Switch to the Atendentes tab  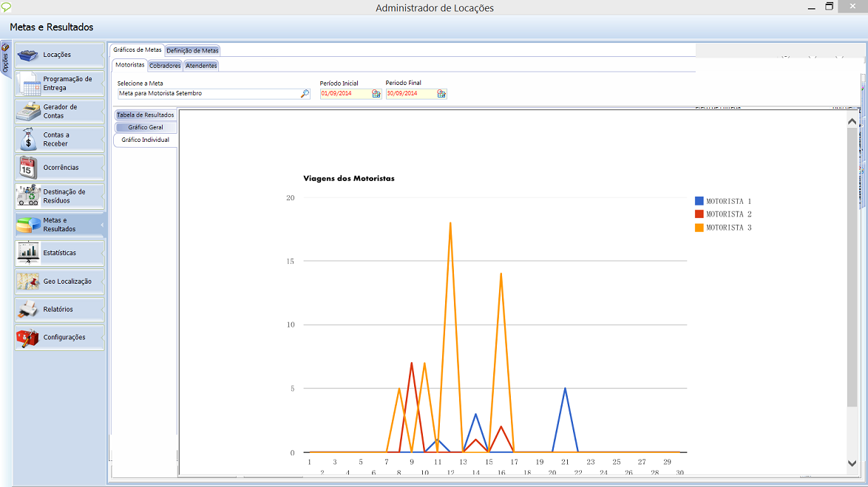pos(201,66)
